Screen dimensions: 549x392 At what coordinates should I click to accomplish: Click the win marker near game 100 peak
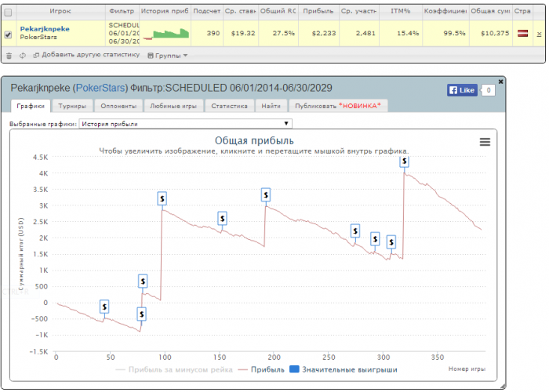(162, 199)
